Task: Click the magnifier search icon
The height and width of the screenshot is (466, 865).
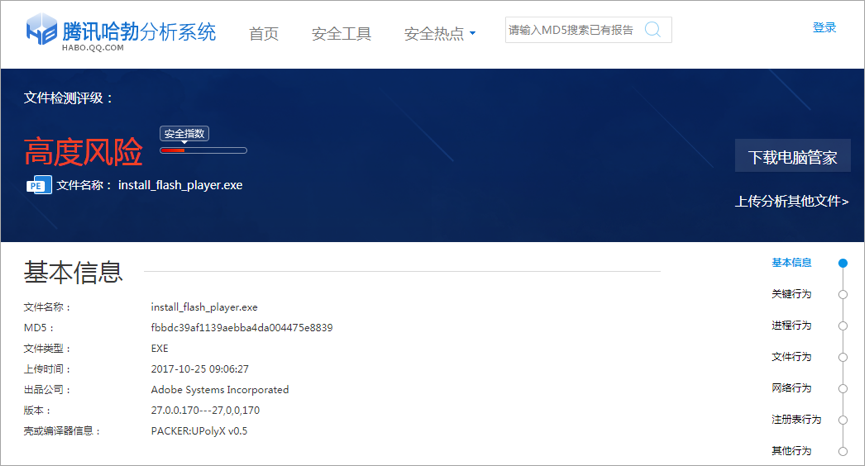Action: [x=653, y=29]
